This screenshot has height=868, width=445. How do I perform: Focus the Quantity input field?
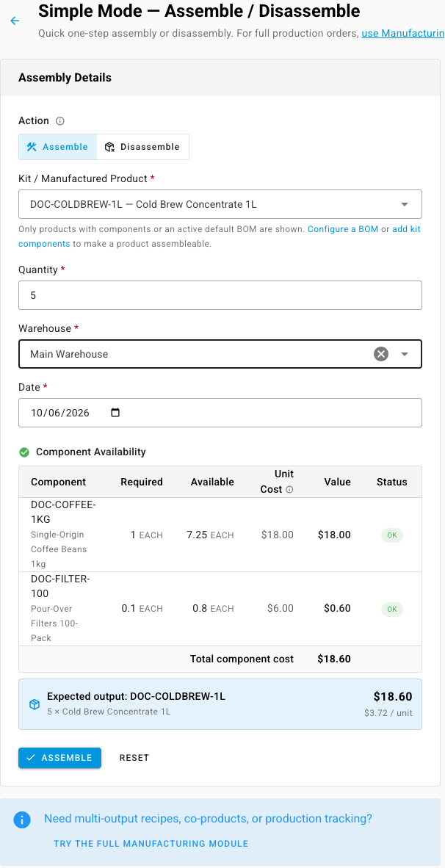[220, 295]
